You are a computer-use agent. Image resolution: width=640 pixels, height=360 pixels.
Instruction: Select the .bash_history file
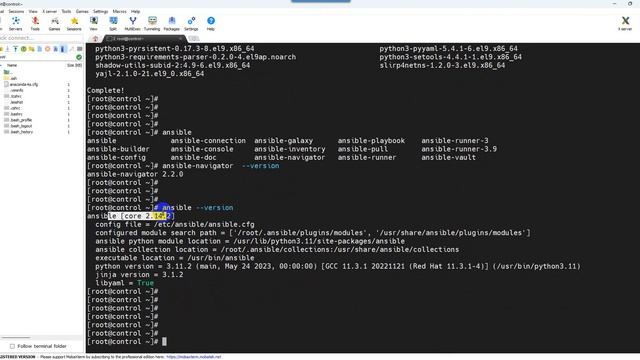click(x=18, y=132)
